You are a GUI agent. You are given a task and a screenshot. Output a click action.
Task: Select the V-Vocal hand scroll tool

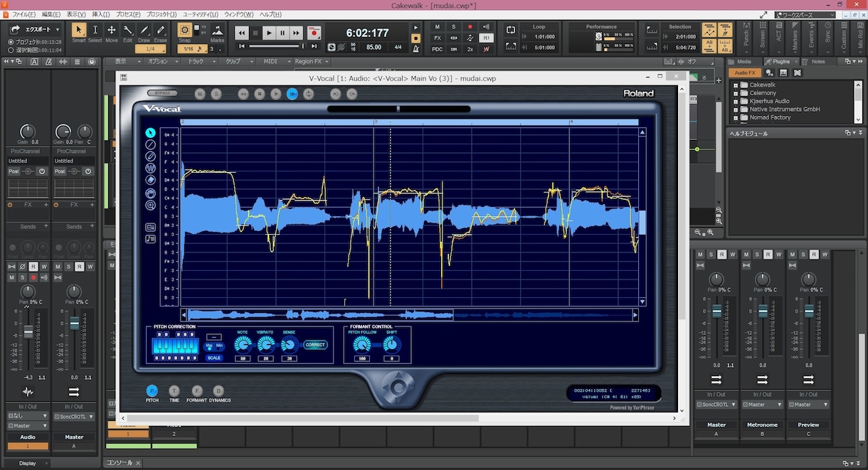pyautogui.click(x=151, y=193)
